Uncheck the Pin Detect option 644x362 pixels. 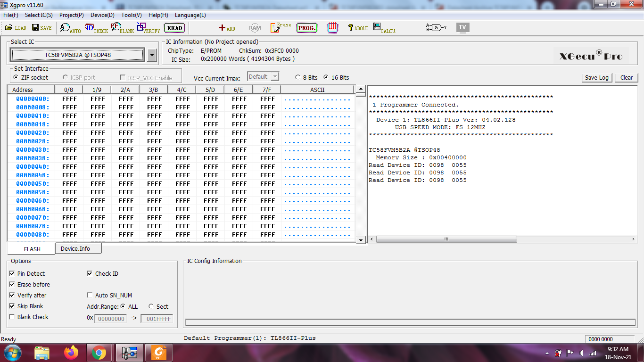tap(12, 273)
